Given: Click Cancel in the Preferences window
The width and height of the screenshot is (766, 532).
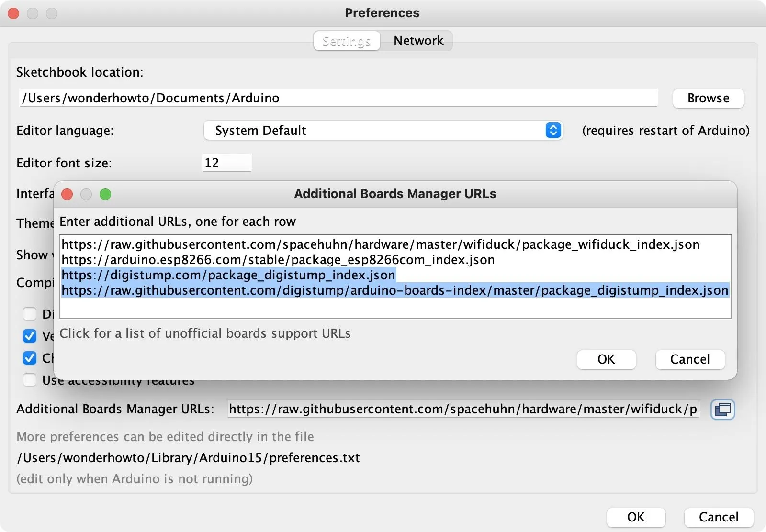Looking at the screenshot, I should (719, 517).
